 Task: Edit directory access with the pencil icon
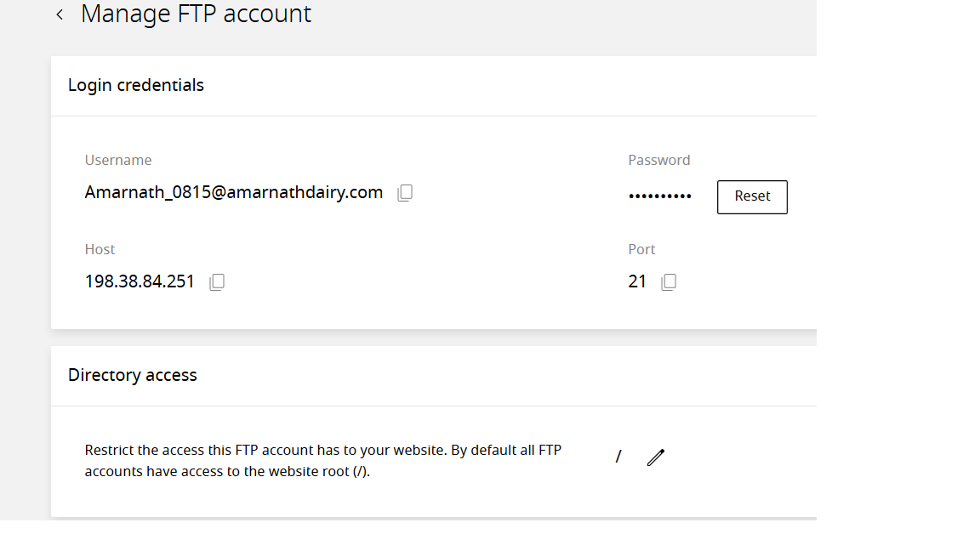655,457
